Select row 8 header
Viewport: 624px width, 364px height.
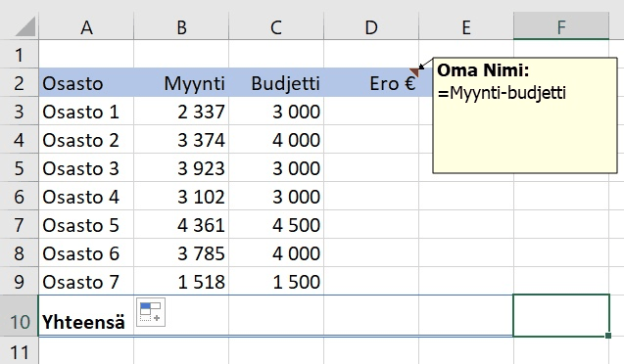20,253
